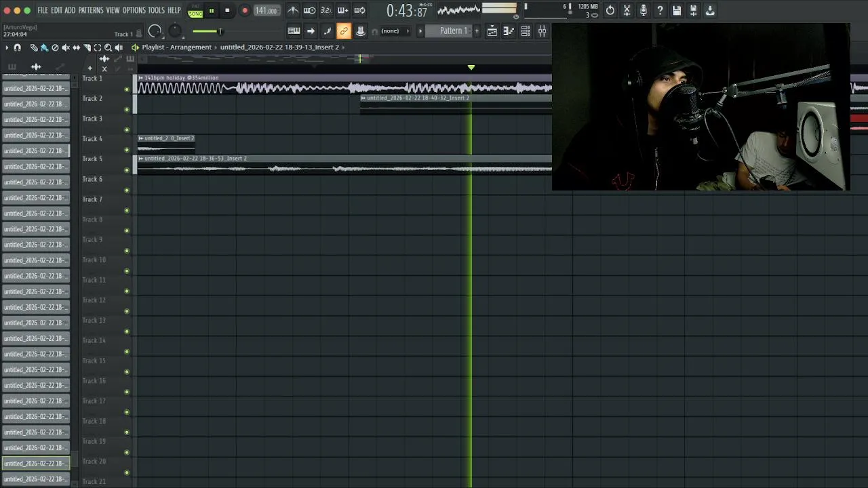Switch the PAT/SONG mode toggle
Screen dimensions: 868x488
click(x=195, y=11)
